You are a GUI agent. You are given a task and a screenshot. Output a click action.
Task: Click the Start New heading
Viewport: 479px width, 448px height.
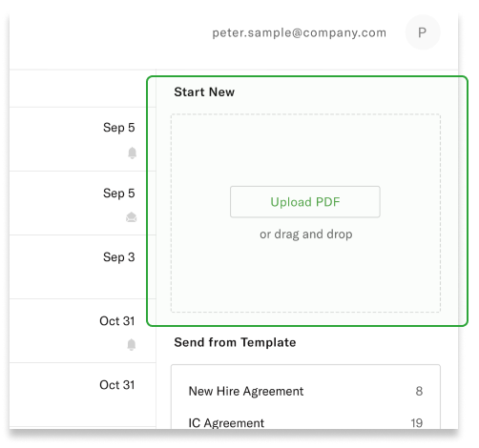click(x=204, y=92)
